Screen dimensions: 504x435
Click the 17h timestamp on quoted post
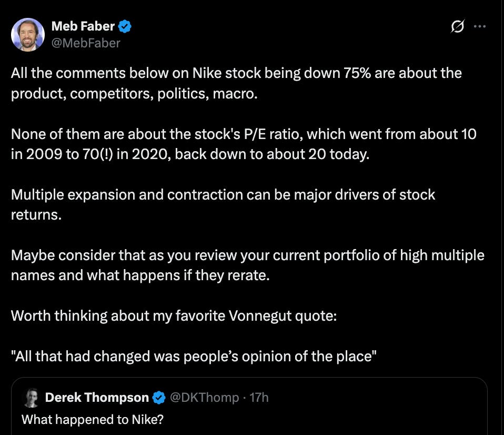coord(259,398)
